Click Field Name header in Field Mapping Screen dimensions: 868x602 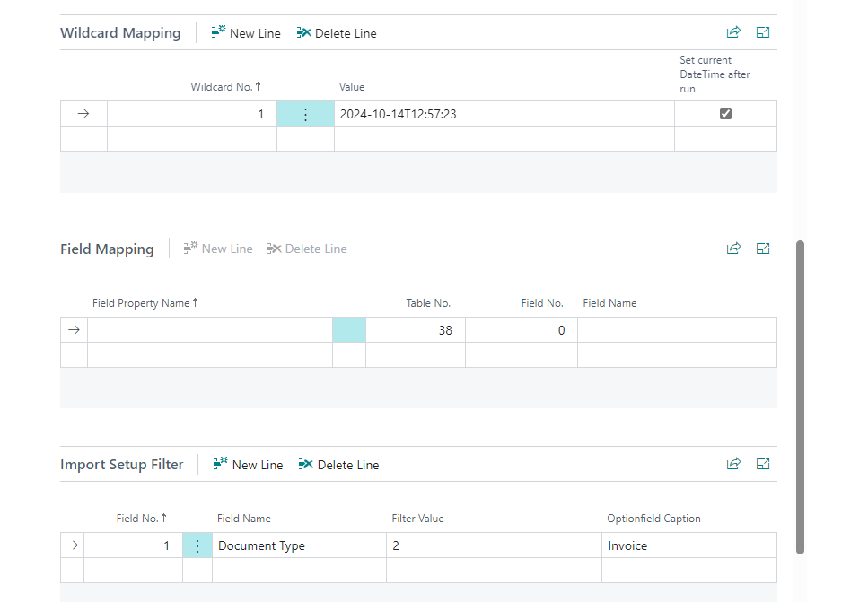(x=609, y=303)
